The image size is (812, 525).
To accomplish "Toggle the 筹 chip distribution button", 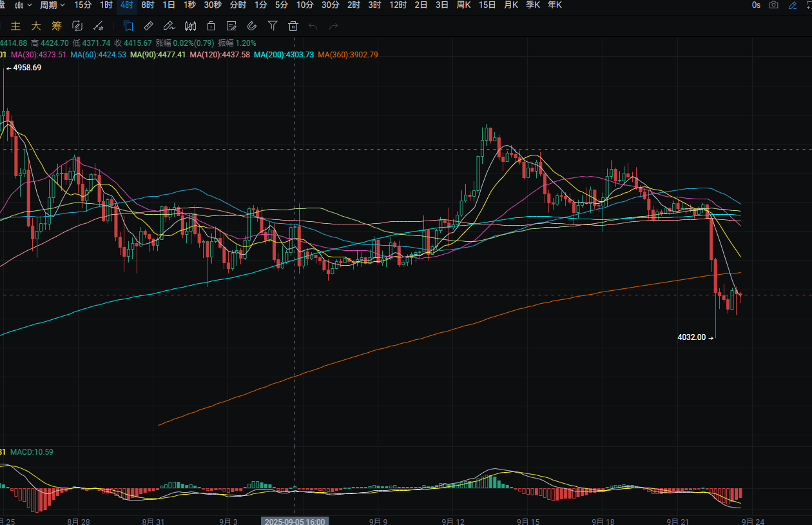I will [57, 26].
